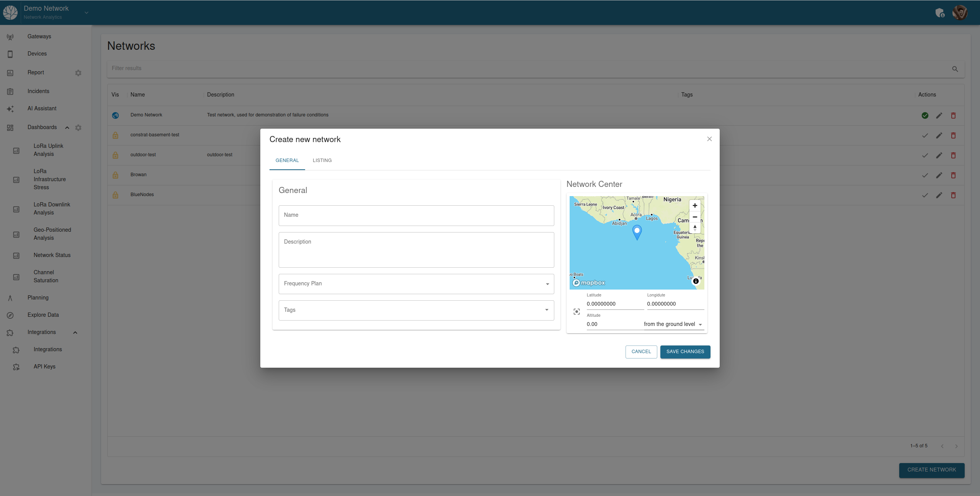Click the filter results search icon
Image resolution: width=980 pixels, height=496 pixels.
point(955,69)
